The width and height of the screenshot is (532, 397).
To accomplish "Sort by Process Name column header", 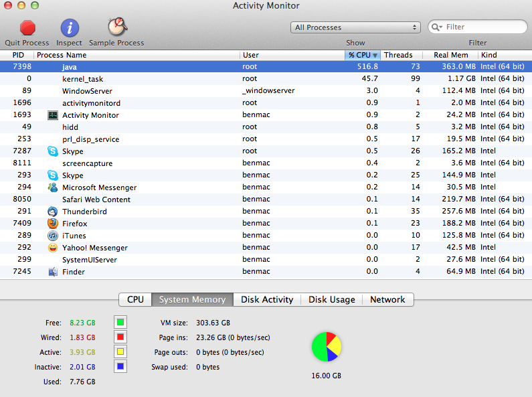I will (x=137, y=55).
